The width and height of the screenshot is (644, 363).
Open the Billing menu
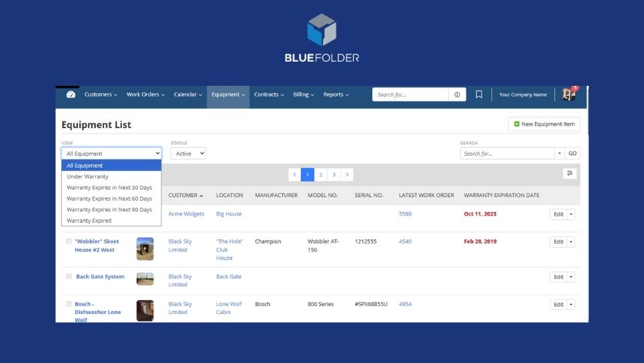(304, 95)
